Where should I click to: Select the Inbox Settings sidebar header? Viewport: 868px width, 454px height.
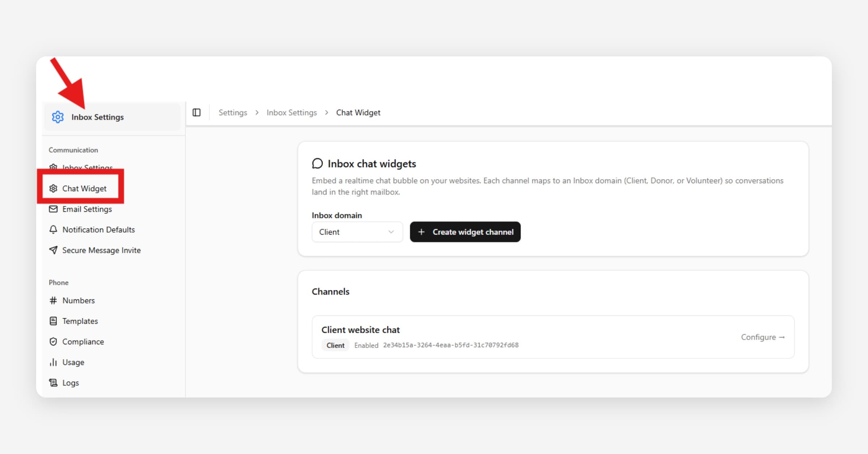click(x=112, y=117)
